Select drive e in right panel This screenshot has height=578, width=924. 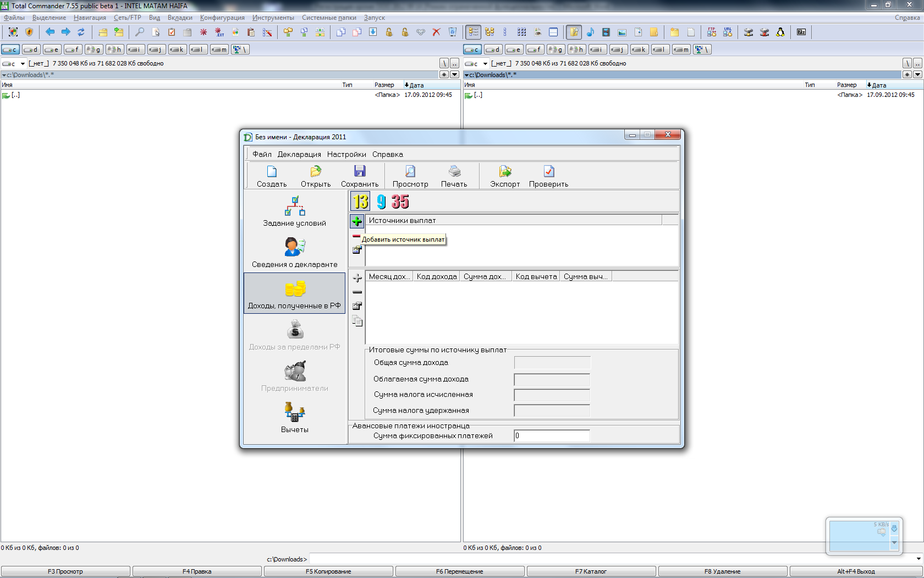(514, 50)
